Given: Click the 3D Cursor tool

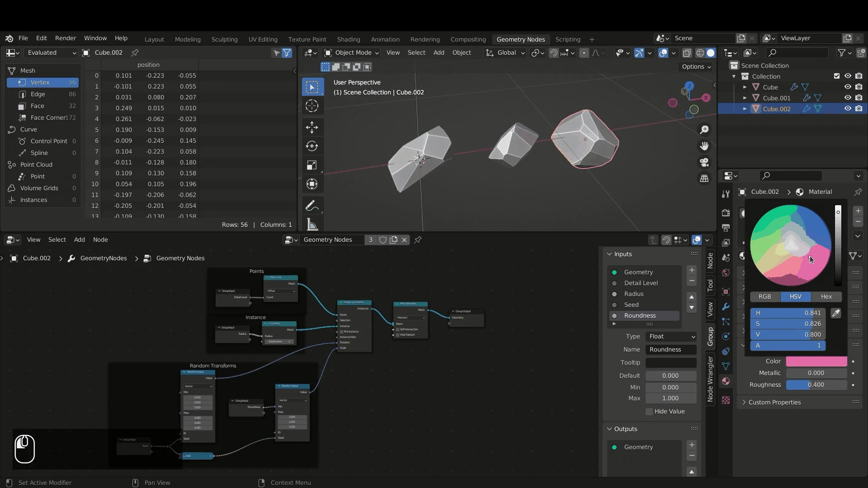Looking at the screenshot, I should [x=312, y=106].
